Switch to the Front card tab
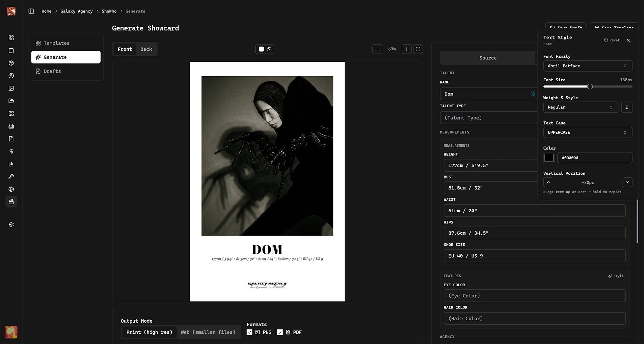This screenshot has width=644, height=344. tap(125, 49)
